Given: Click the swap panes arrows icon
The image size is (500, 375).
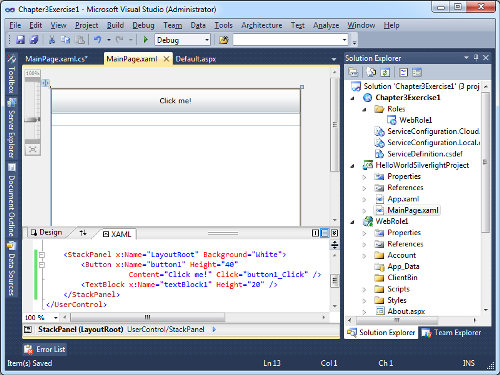Looking at the screenshot, I should [83, 233].
